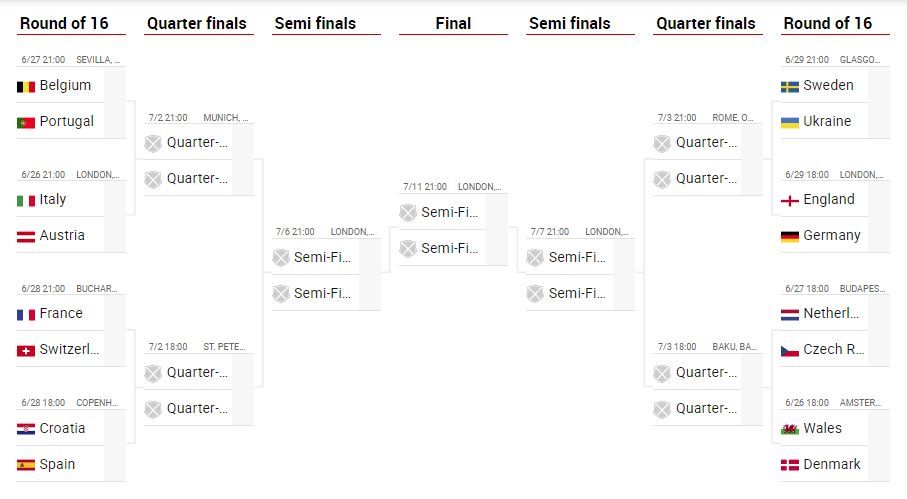Click the placeholder crest in the Munich quarter-final
Viewport: 907px width, 499px height.
[x=152, y=143]
